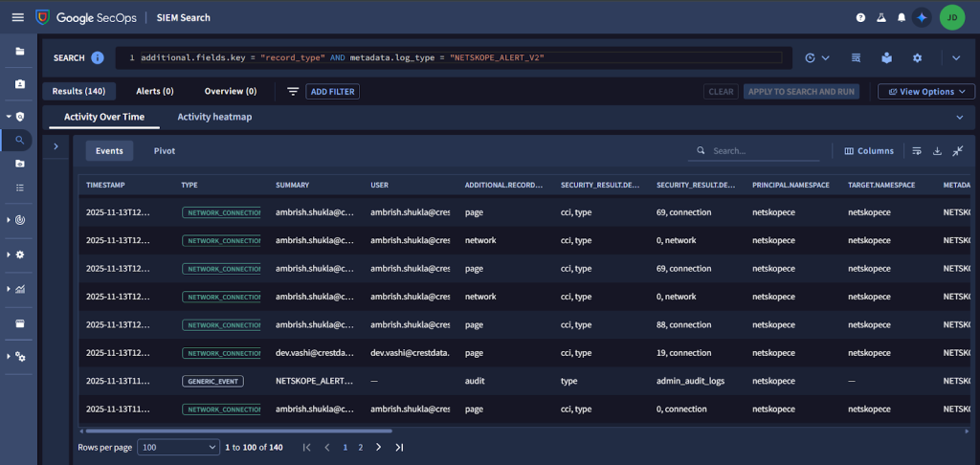980x465 pixels.
Task: Switch to the Results (140) tab
Action: pyautogui.click(x=78, y=91)
